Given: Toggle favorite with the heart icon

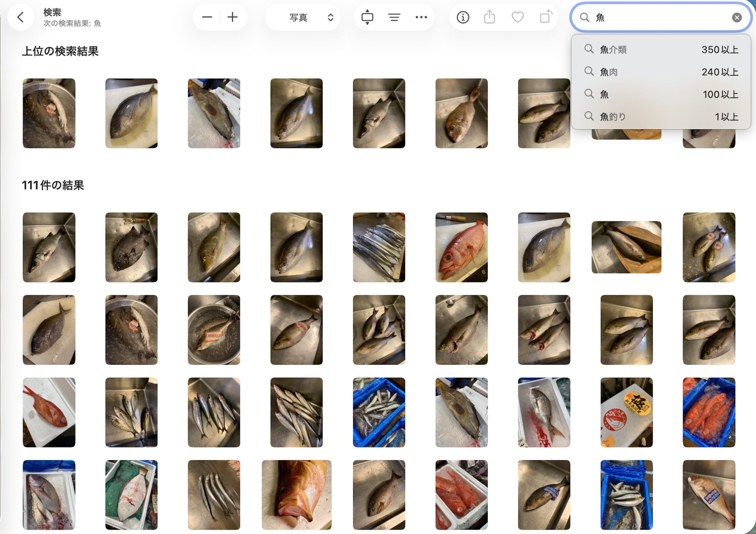Looking at the screenshot, I should [x=518, y=17].
